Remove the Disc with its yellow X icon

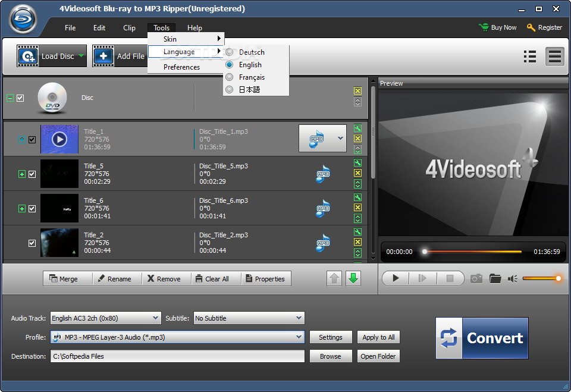pos(357,91)
